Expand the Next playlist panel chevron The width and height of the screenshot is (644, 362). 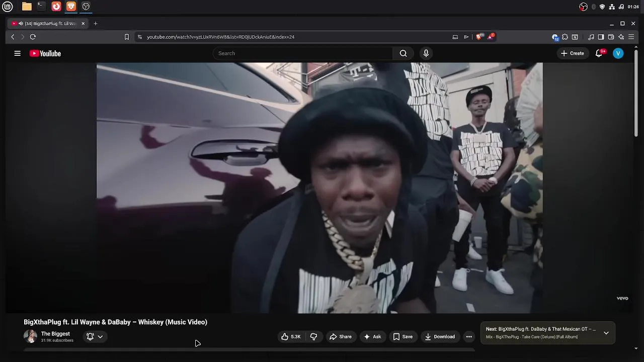606,333
